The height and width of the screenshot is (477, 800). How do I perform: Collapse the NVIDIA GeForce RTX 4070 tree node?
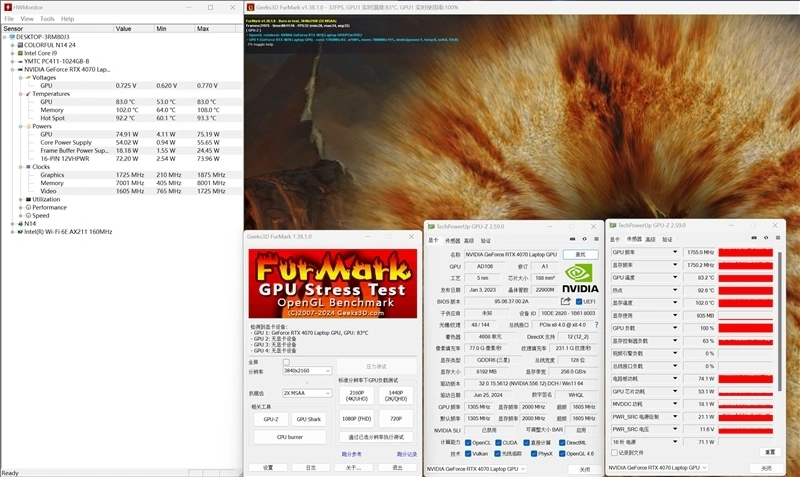[13, 69]
